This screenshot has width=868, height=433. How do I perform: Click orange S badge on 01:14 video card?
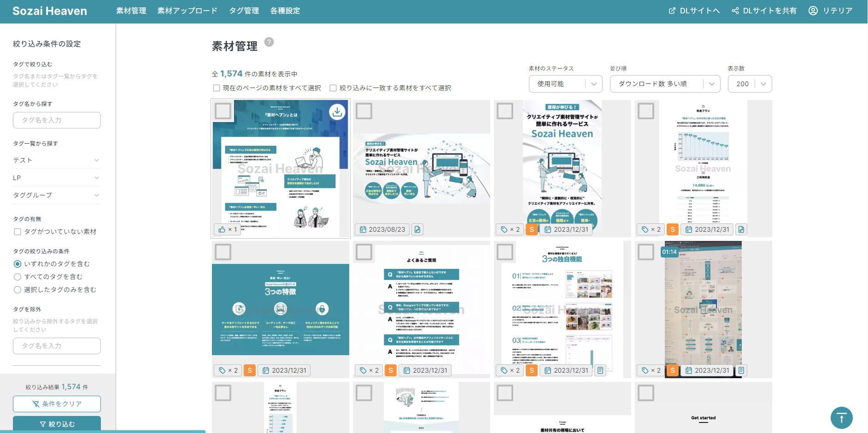coord(673,370)
